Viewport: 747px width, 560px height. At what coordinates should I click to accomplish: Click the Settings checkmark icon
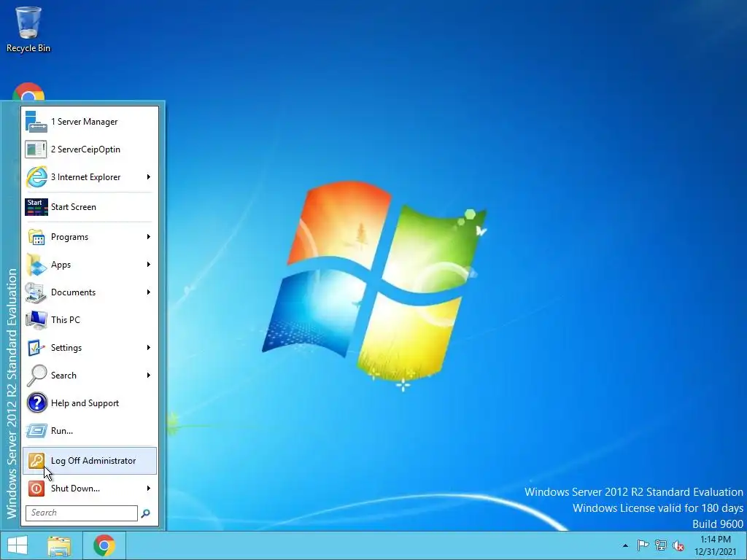[36, 348]
